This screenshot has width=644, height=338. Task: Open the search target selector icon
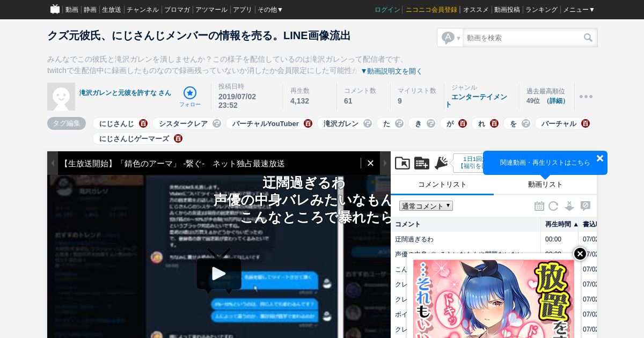450,38
